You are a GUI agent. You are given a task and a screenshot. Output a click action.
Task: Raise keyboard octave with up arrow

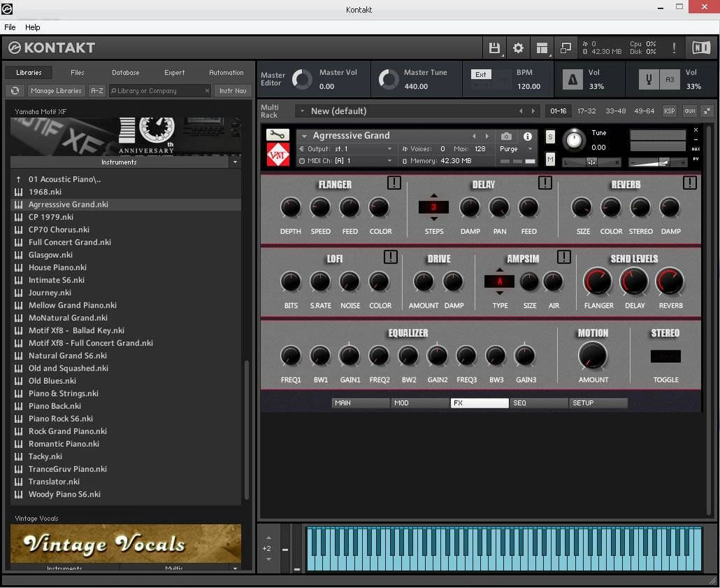tap(268, 537)
